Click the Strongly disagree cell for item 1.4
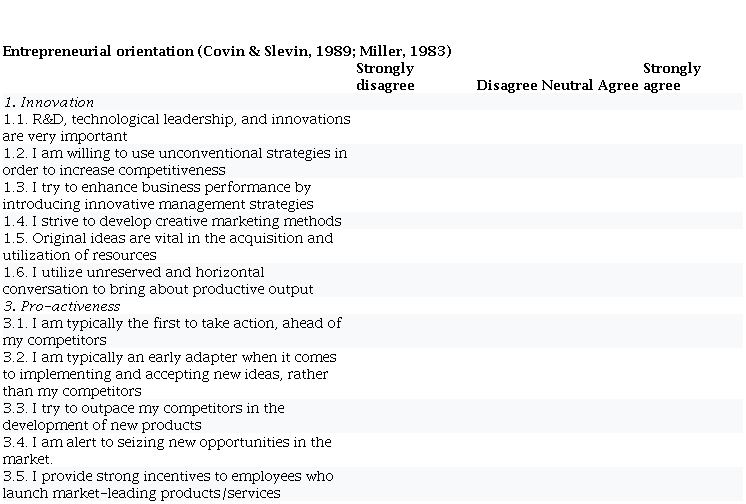The width and height of the screenshot is (746, 504). [385, 221]
